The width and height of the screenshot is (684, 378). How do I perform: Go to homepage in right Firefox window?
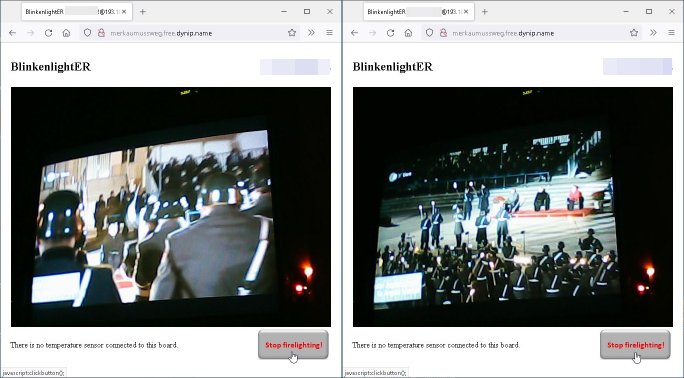(408, 33)
